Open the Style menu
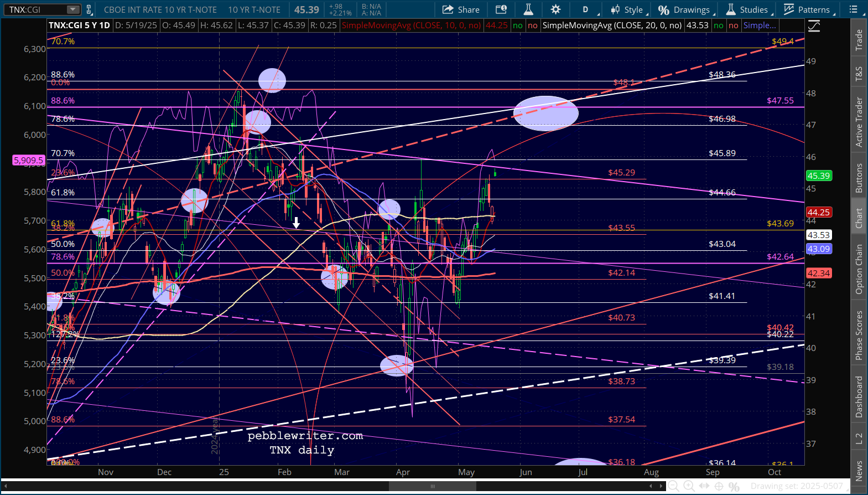The width and height of the screenshot is (868, 495). pos(627,9)
